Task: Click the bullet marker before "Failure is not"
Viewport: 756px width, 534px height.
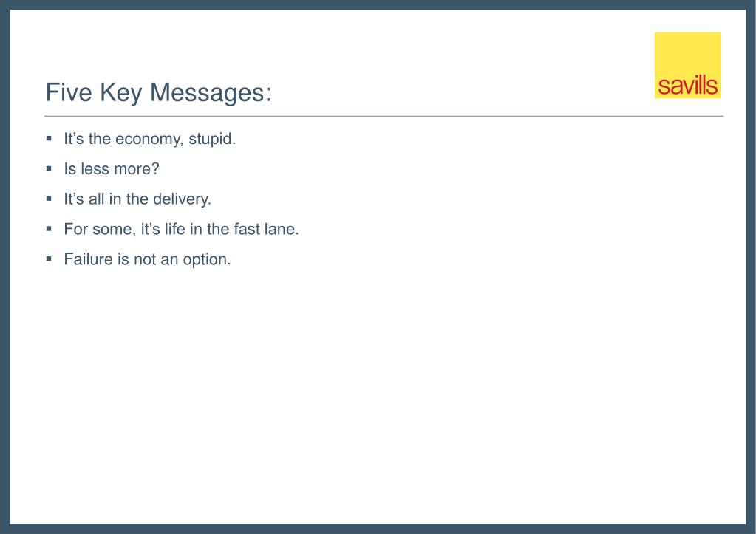Action: pyautogui.click(x=49, y=259)
